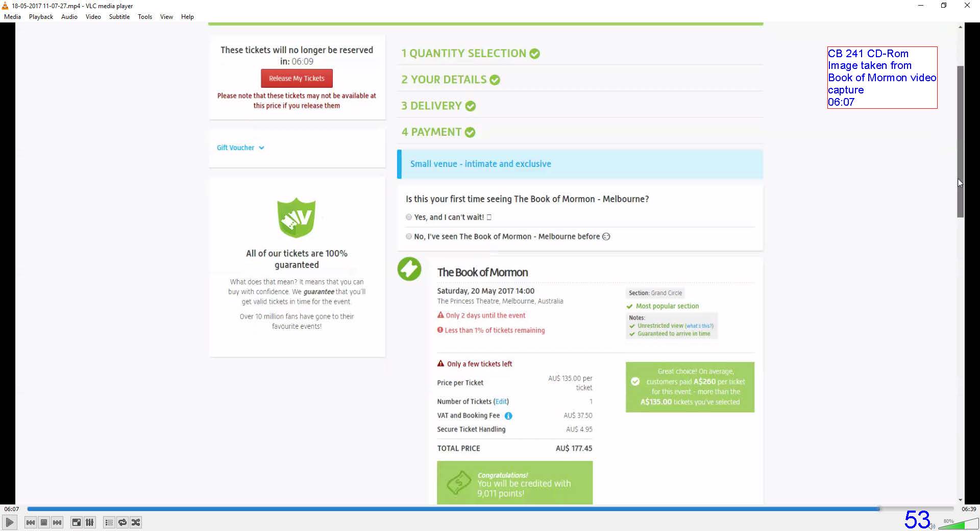Minimize the VLC media player window
This screenshot has height=531, width=980.
921,6
